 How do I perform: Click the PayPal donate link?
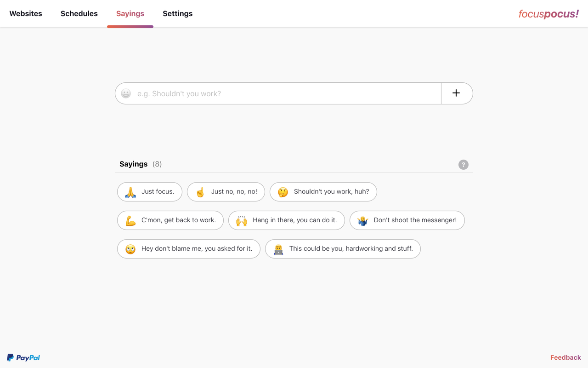23,357
